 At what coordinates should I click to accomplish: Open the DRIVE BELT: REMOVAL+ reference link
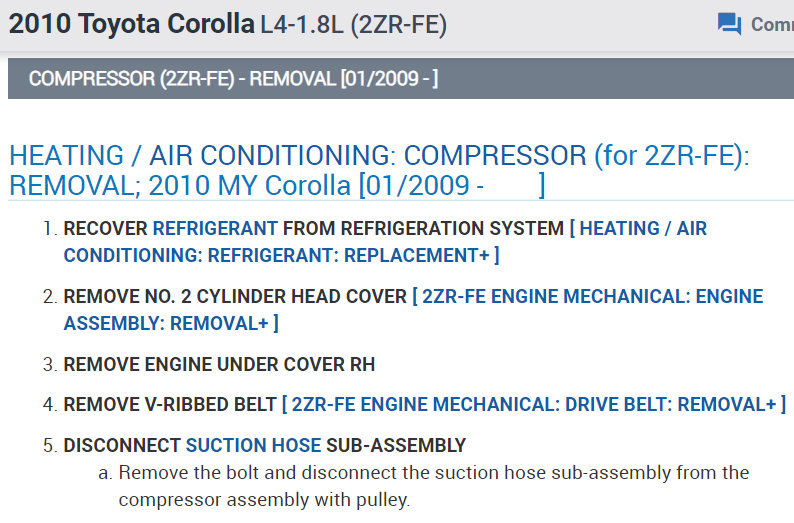point(537,405)
